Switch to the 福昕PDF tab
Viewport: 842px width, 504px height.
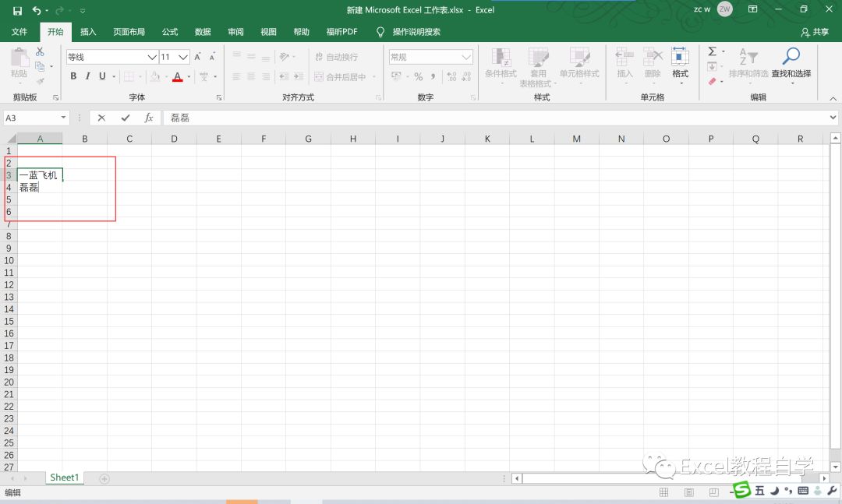(341, 32)
